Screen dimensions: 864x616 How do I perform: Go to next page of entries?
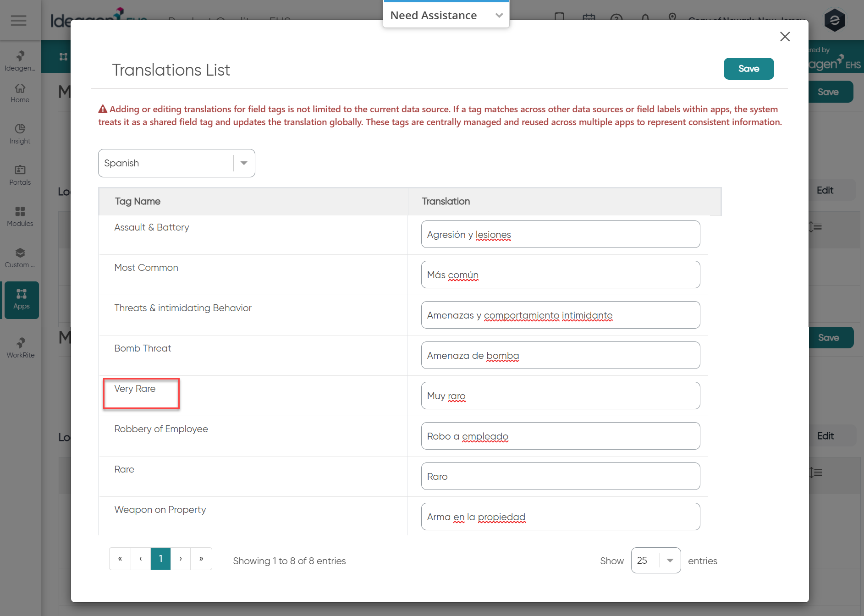181,559
